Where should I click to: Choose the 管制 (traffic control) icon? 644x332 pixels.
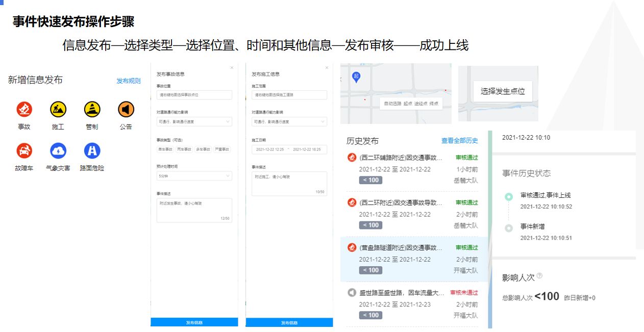[x=92, y=109]
